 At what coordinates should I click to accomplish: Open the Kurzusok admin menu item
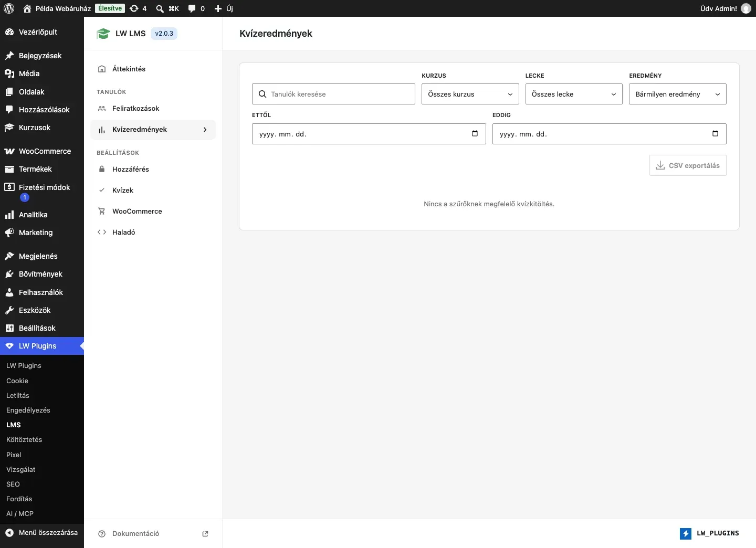click(42, 128)
